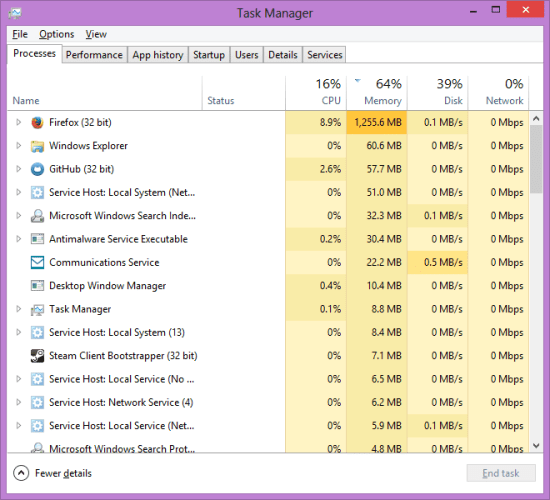550x500 pixels.
Task: Select the 0.4% CPU cell
Action: (x=316, y=286)
